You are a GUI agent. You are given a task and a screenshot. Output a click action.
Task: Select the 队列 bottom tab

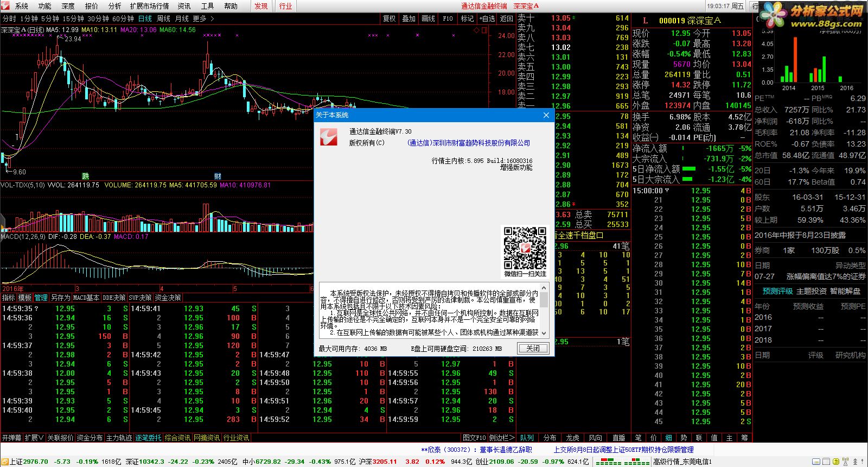[527, 438]
